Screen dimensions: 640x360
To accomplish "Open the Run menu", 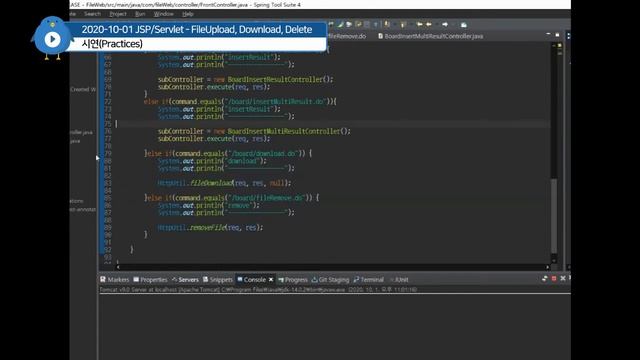I will (140, 14).
